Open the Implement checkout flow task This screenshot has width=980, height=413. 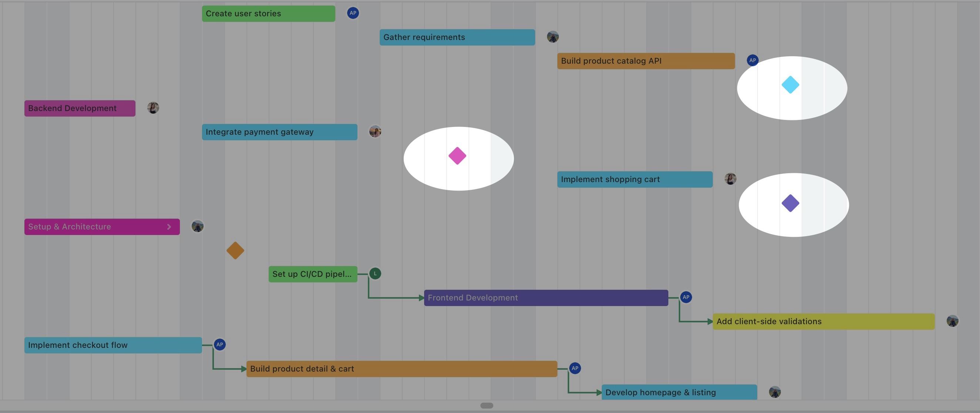[x=113, y=345]
